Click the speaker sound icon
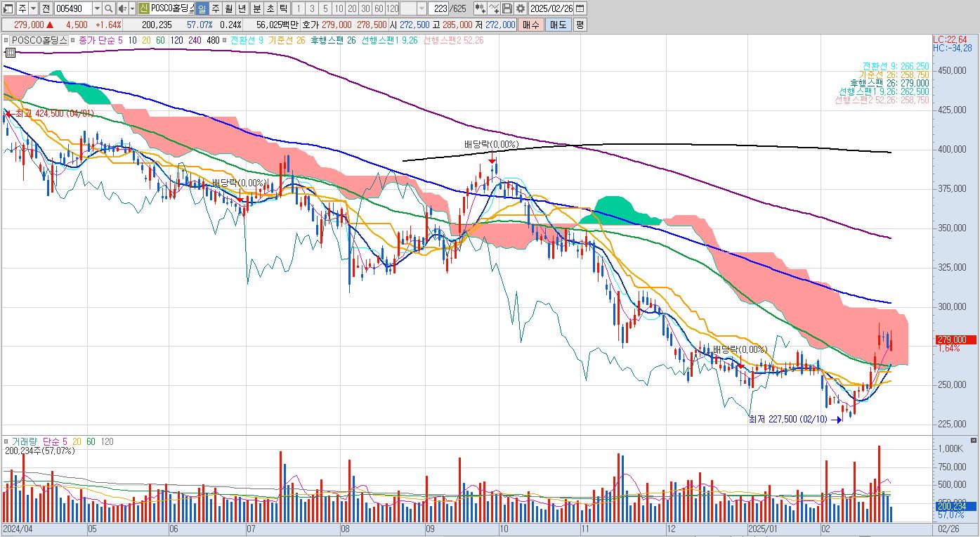 (x=122, y=8)
